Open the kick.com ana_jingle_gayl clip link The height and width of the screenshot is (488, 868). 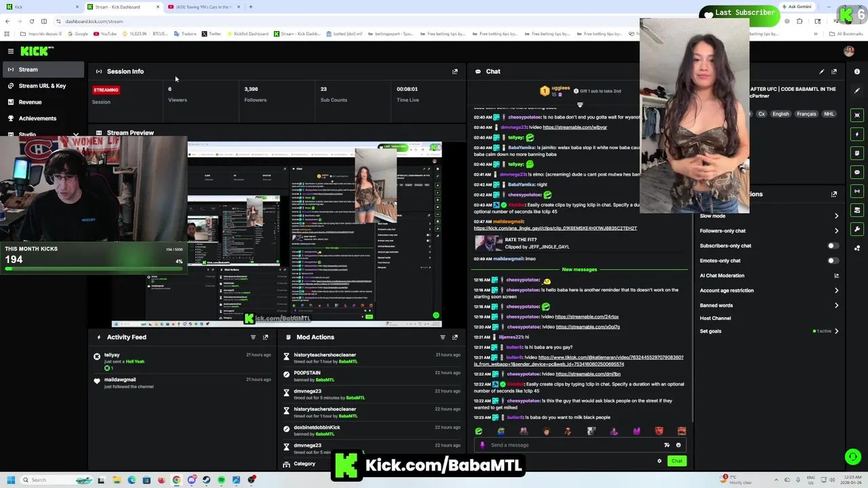555,228
